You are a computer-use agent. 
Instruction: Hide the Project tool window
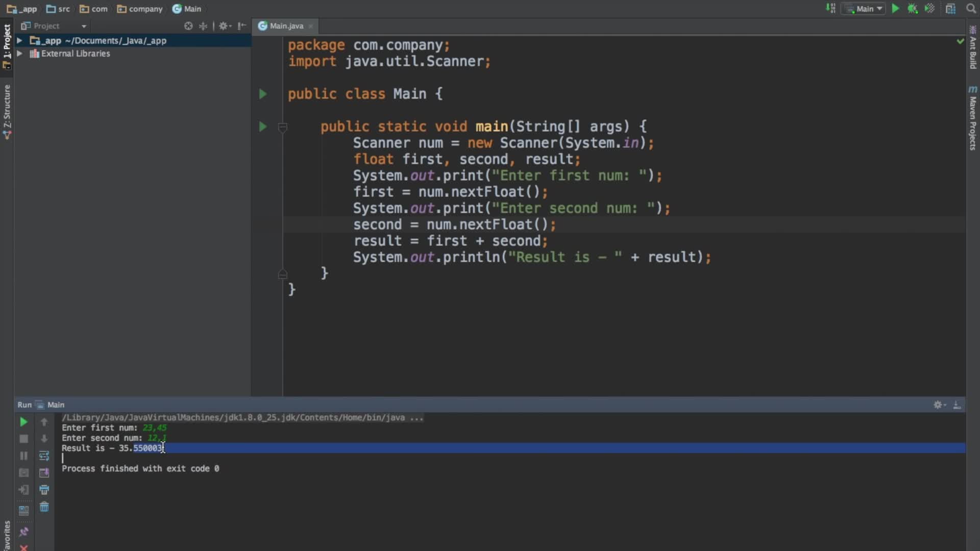242,26
